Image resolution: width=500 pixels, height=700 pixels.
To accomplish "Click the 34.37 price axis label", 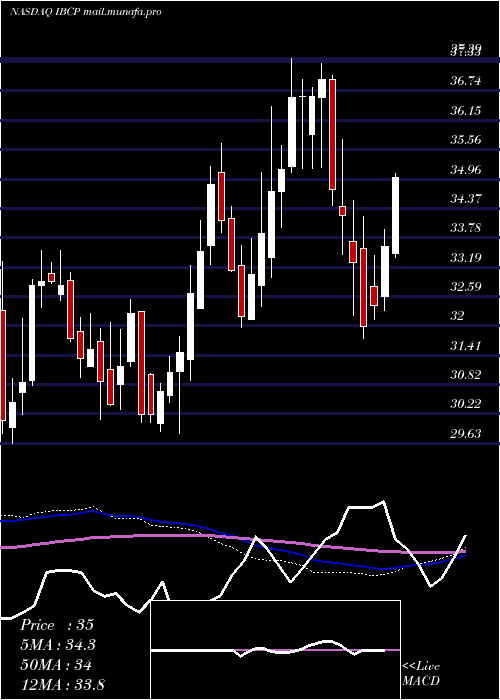I will point(466,198).
